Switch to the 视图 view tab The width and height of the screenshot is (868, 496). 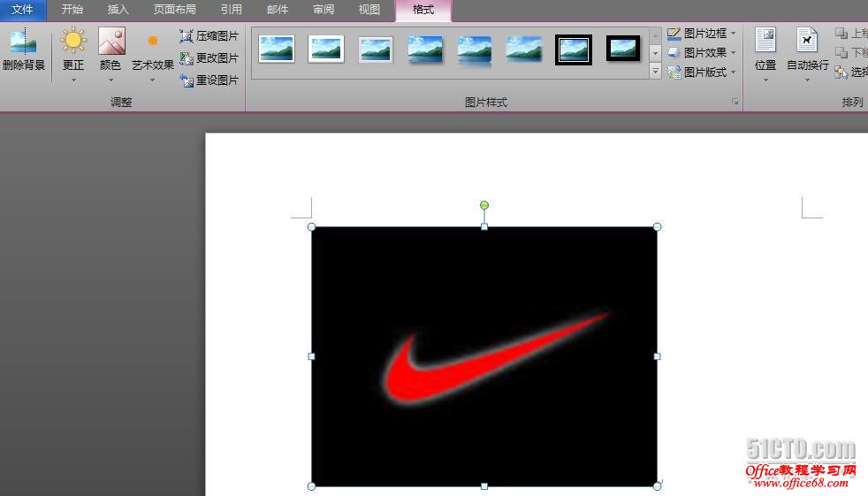tap(369, 10)
